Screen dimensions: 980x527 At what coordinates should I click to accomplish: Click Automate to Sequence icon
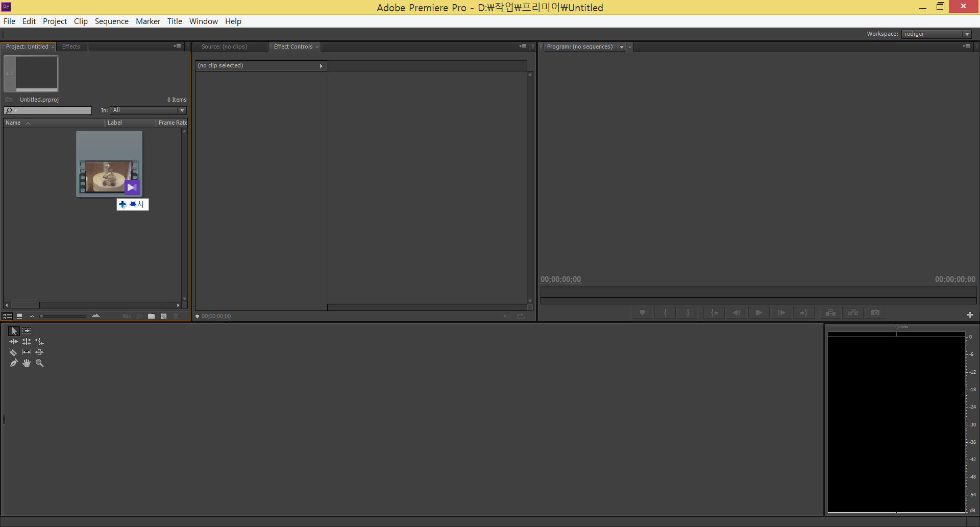(127, 316)
